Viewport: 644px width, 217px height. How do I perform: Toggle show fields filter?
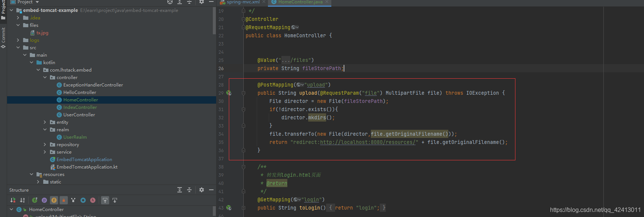point(54,200)
